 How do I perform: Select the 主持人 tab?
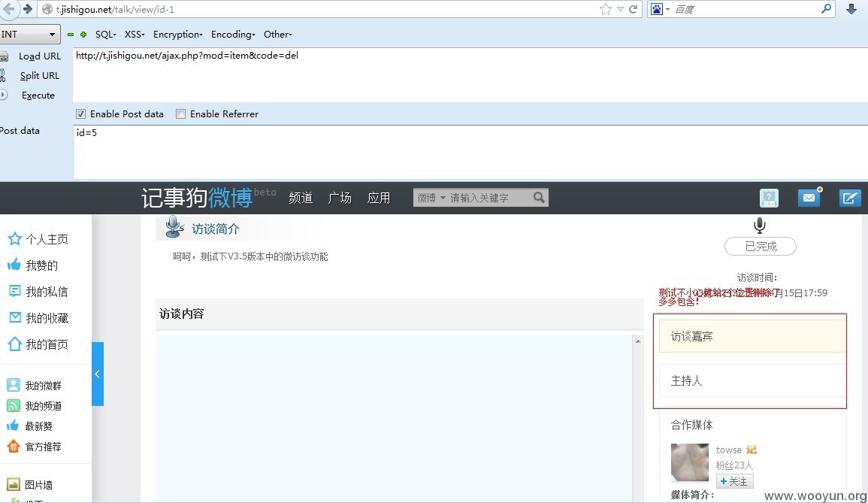pyautogui.click(x=752, y=380)
